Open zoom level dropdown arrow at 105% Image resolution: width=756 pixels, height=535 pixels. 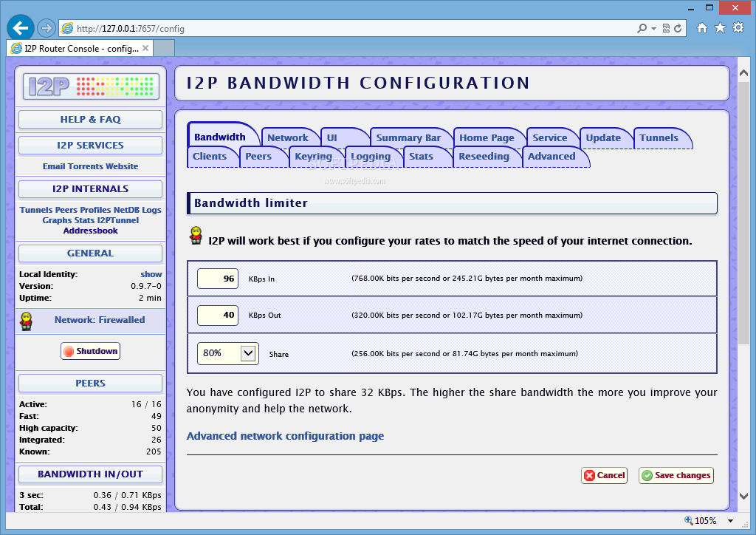pos(730,520)
